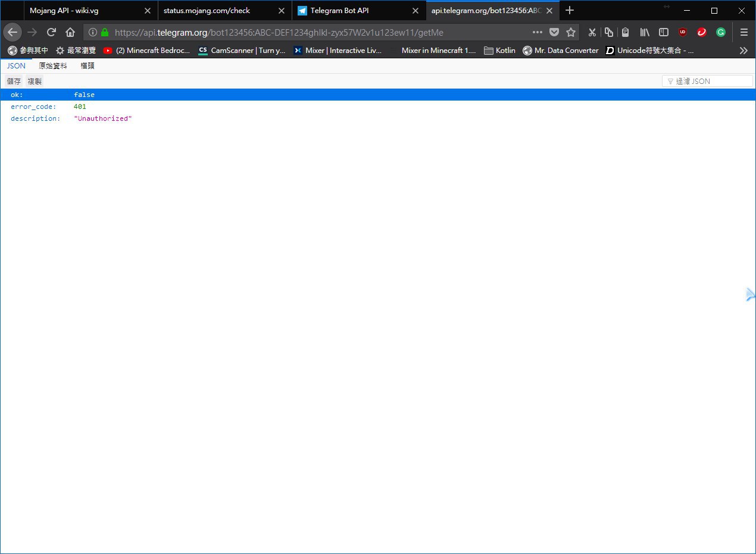Open the uBlock Origin extension
This screenshot has height=554, width=756.
(682, 33)
